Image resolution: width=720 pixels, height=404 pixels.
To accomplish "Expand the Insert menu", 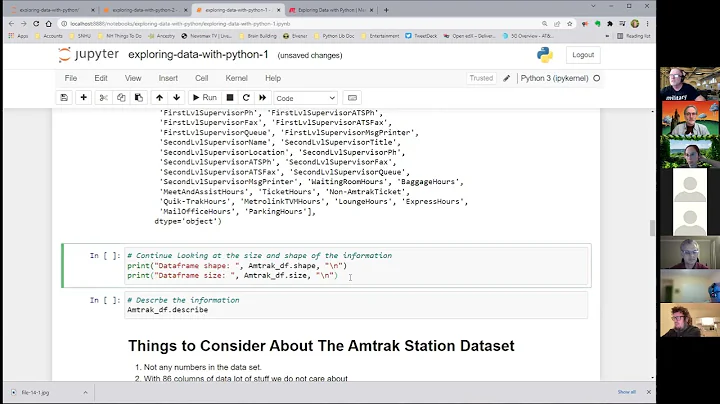I will (168, 78).
